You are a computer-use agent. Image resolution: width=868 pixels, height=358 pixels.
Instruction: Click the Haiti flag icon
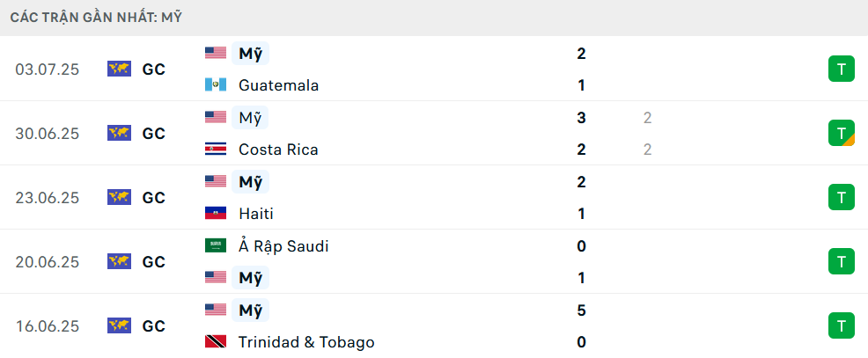tap(216, 213)
